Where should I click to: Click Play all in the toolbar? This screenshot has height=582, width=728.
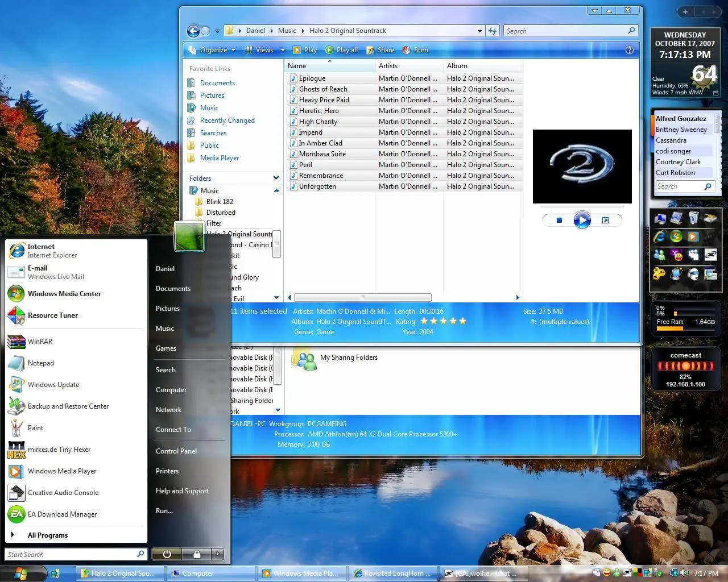coord(341,50)
